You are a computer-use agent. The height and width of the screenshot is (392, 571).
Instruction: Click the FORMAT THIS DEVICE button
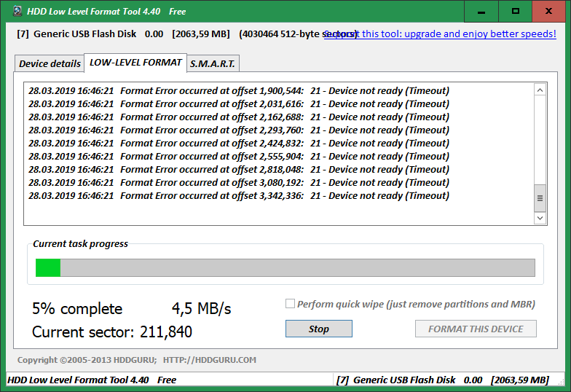pos(476,329)
